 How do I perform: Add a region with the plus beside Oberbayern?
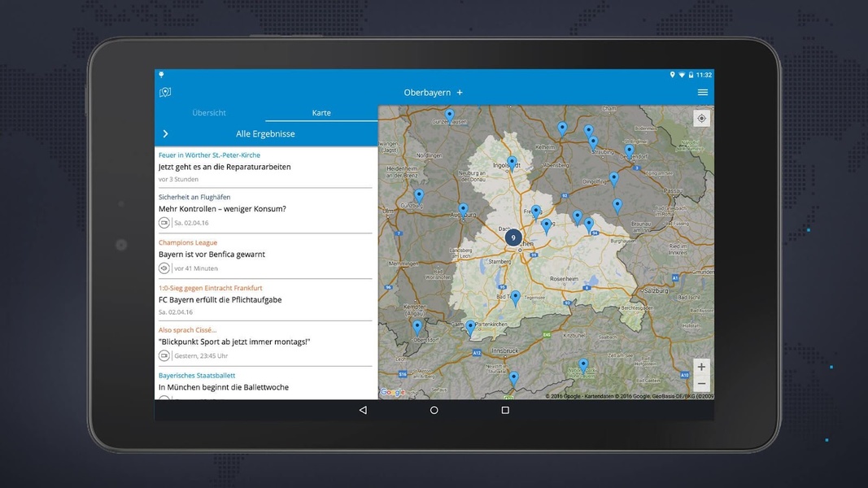click(460, 93)
